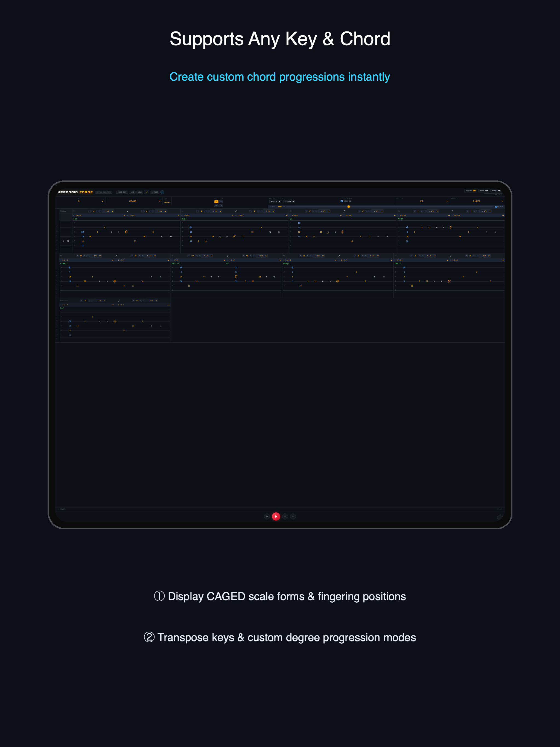The width and height of the screenshot is (560, 747).
Task: Click next-degree arrow in M3 first half
Action: pos(314,211)
